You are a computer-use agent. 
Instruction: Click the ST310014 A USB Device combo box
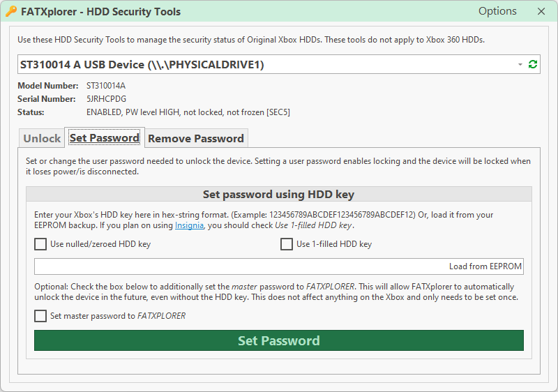pos(279,64)
